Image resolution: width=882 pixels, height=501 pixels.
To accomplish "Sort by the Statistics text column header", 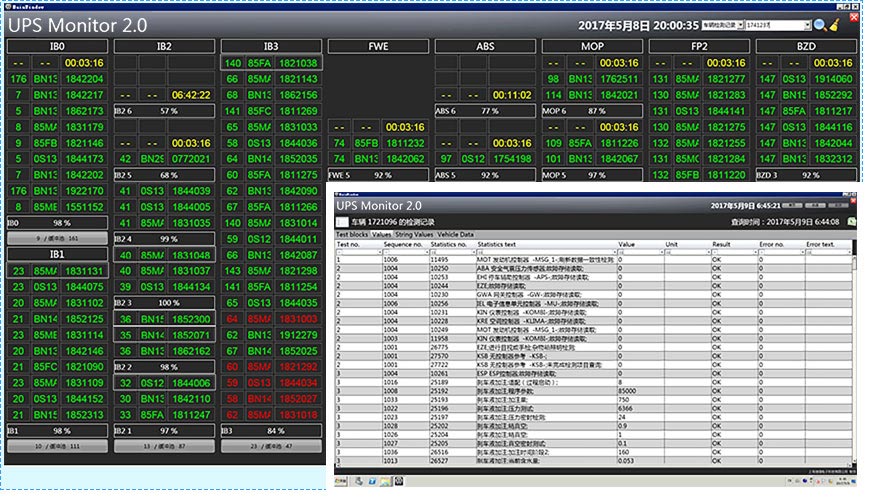I will pyautogui.click(x=546, y=245).
